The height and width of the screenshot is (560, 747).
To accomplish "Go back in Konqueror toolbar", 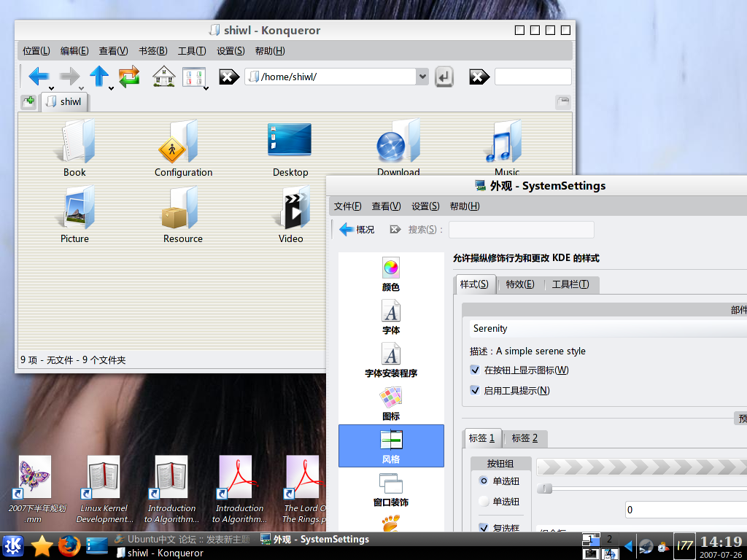I will pos(39,76).
